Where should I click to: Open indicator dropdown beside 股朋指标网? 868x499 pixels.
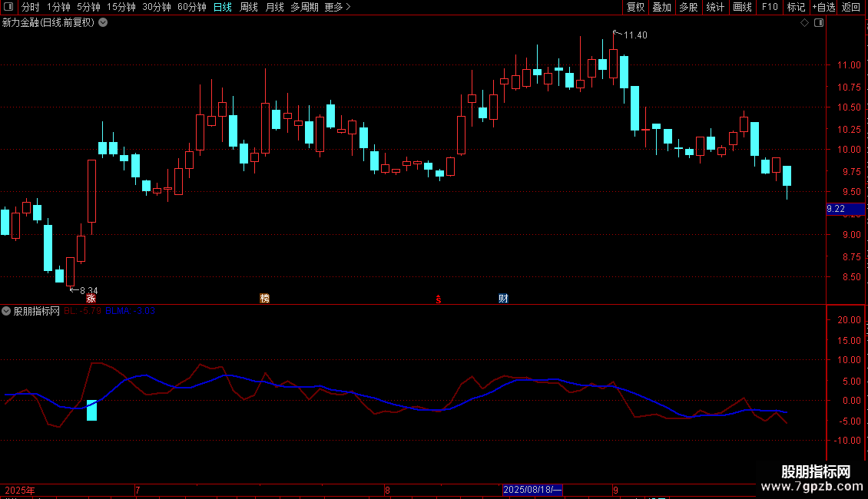tap(6, 311)
